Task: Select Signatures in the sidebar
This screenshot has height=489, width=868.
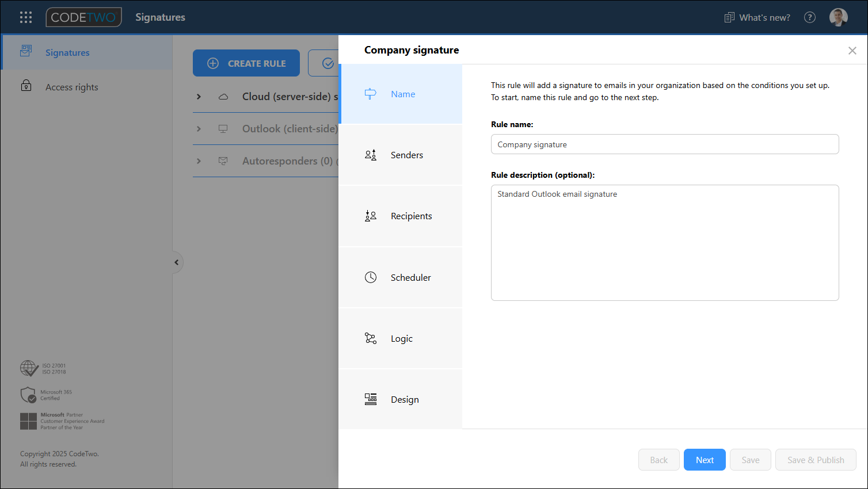Action: click(x=87, y=52)
